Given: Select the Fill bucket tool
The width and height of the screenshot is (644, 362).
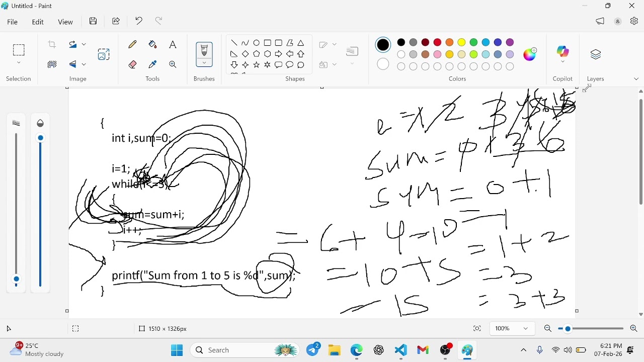Looking at the screenshot, I should (153, 45).
